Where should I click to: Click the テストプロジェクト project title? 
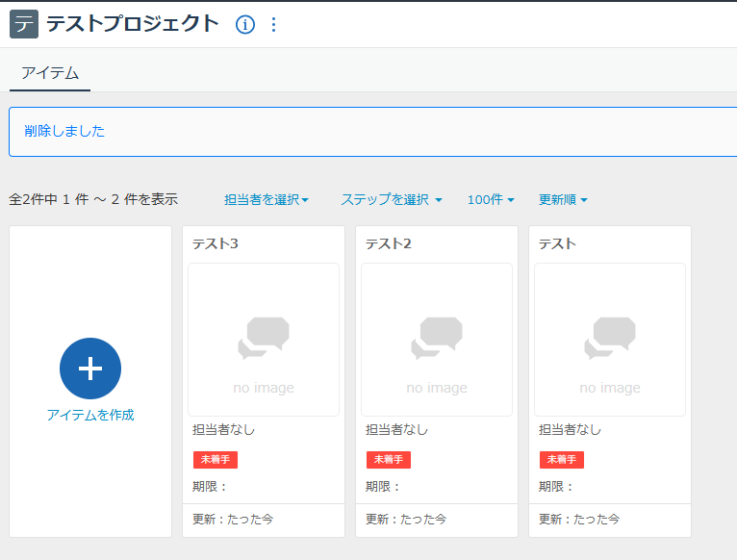[x=133, y=24]
